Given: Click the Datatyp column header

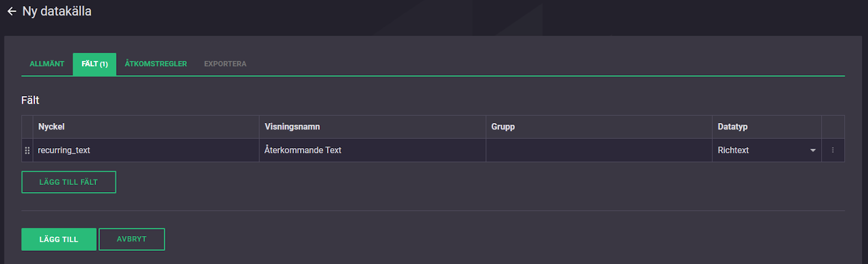Looking at the screenshot, I should pos(732,127).
